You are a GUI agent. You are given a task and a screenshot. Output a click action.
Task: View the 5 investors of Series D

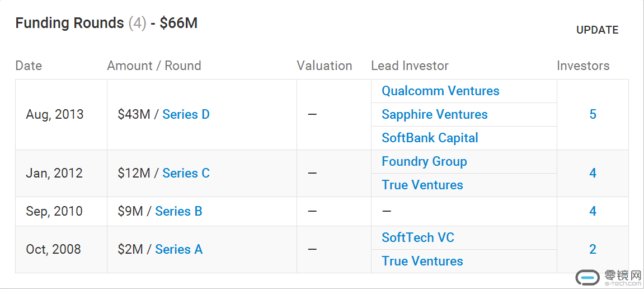coord(593,114)
